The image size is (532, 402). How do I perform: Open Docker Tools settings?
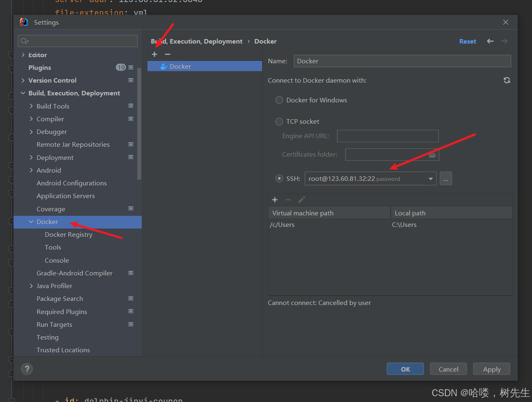[x=53, y=247]
